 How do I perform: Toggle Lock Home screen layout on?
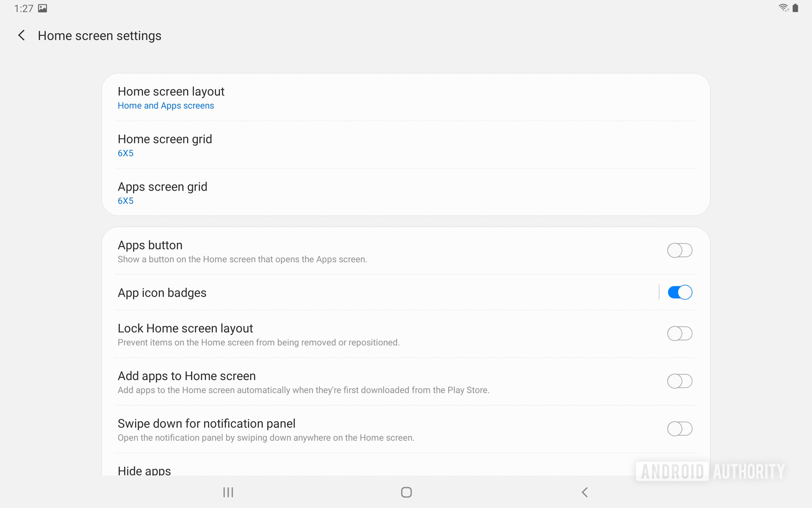click(x=679, y=334)
